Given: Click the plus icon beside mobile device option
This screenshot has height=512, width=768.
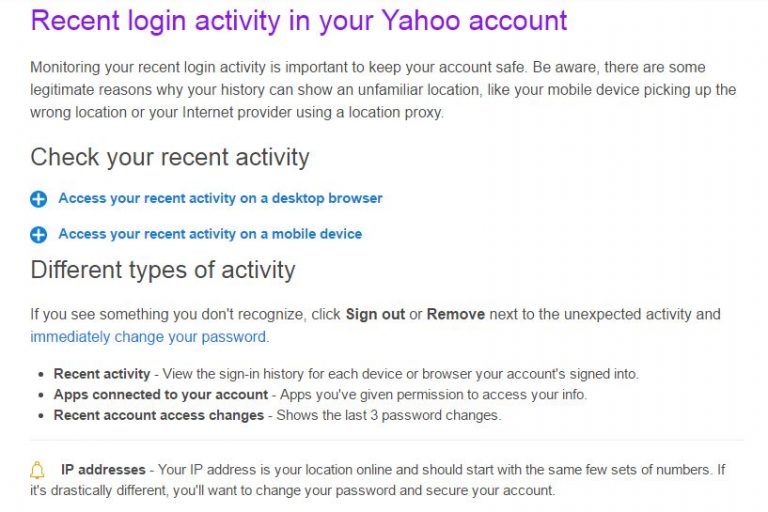Looking at the screenshot, I should click(x=39, y=235).
